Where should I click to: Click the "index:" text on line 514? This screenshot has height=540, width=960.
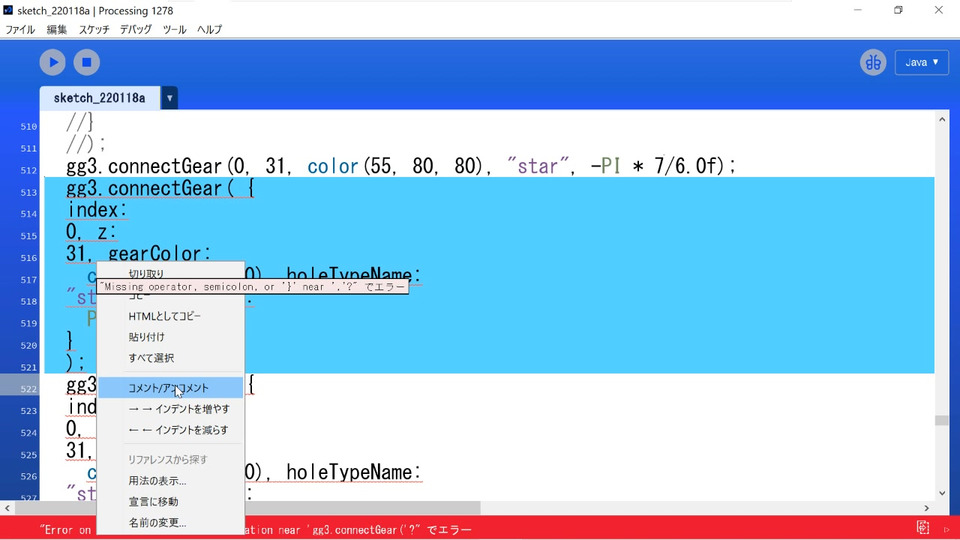(97, 210)
